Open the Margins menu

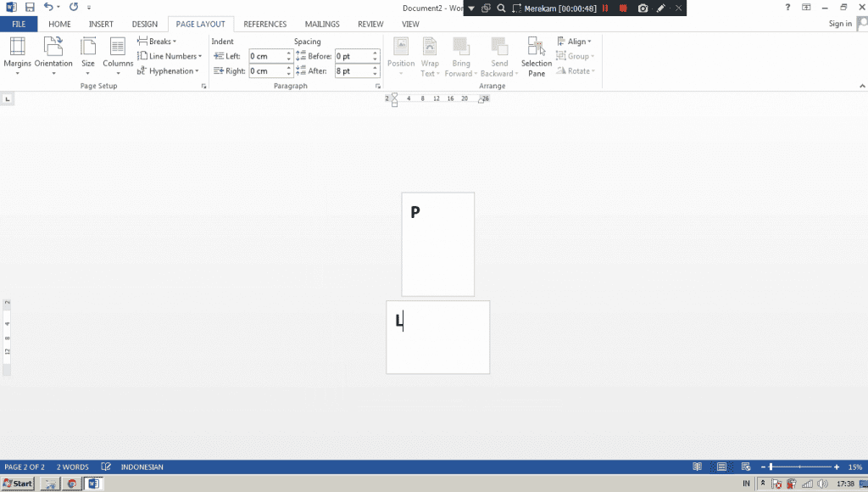point(17,55)
